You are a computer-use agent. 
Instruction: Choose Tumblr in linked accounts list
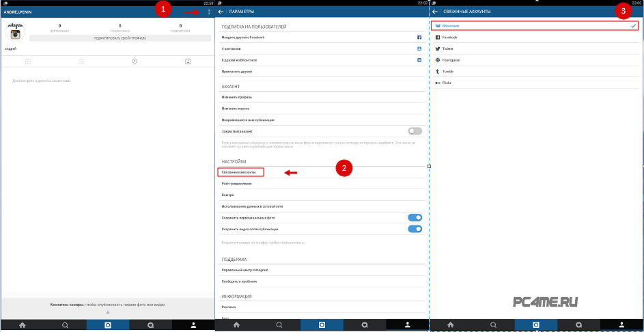pos(448,71)
